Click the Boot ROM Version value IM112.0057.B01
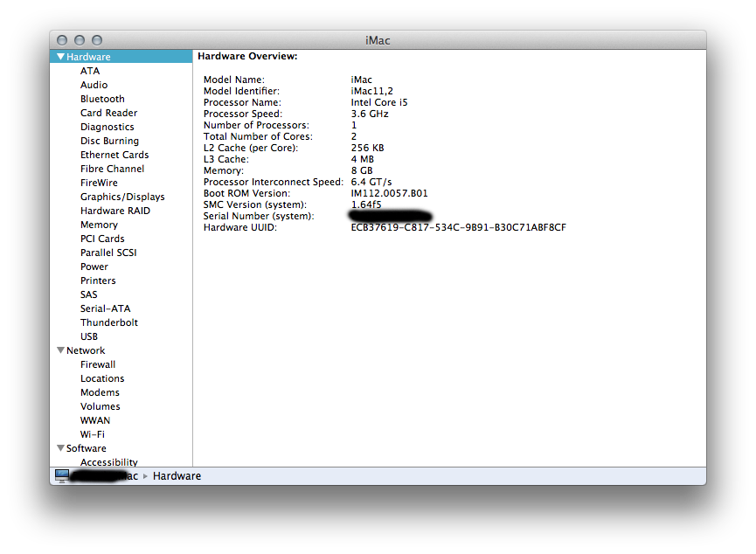The image size is (756, 554). pos(389,193)
